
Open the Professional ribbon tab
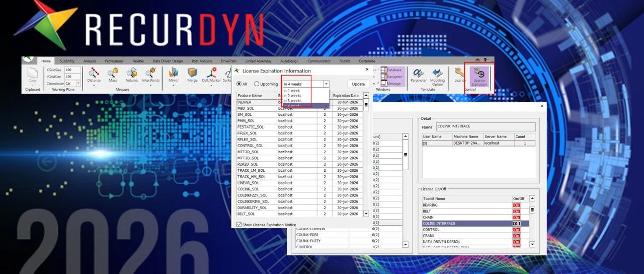[x=114, y=61]
